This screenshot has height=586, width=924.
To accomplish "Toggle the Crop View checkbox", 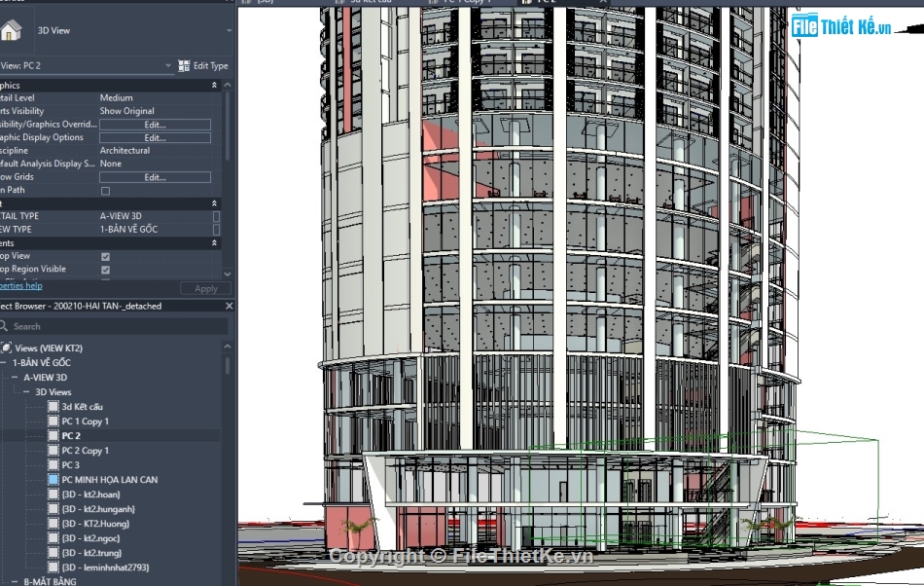I will point(105,255).
